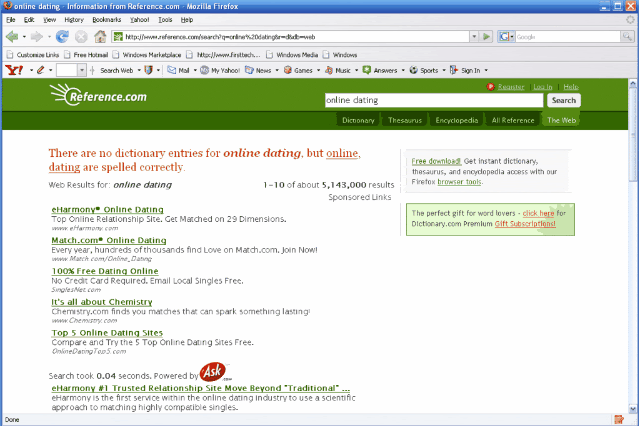Viewport: 639px width, 426px height.
Task: Open Free Hotmail bookmark
Action: 86,55
